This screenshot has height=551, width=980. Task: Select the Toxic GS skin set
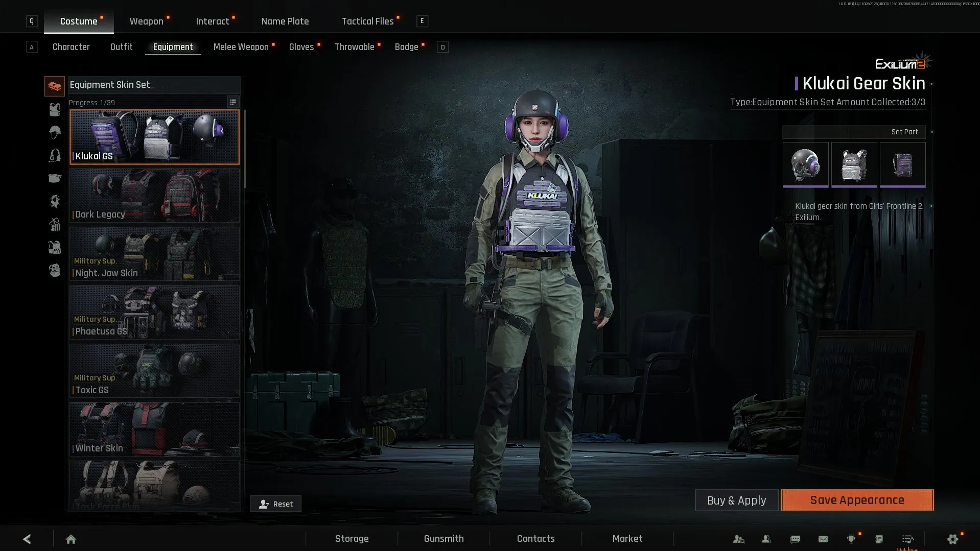(154, 371)
